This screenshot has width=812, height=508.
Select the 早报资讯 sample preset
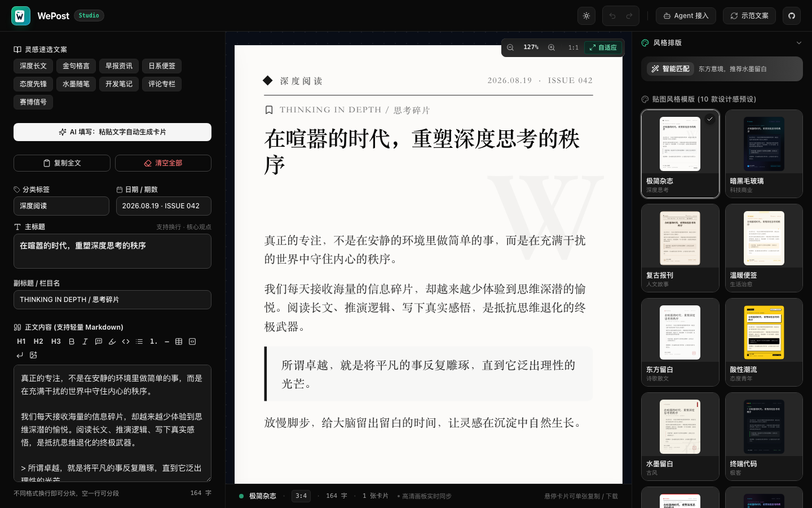point(119,66)
